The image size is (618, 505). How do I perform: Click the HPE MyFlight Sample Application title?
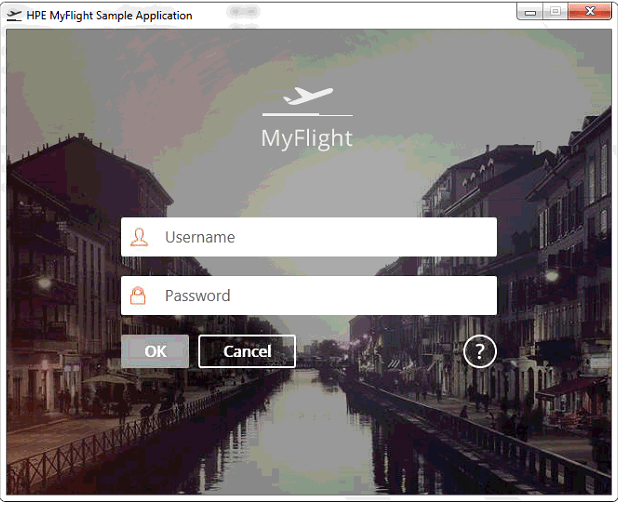109,16
